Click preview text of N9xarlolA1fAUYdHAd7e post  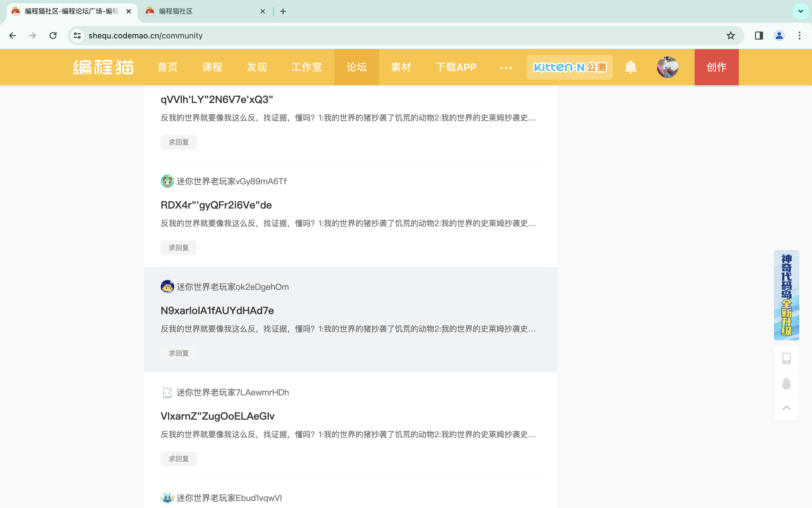[x=348, y=329]
